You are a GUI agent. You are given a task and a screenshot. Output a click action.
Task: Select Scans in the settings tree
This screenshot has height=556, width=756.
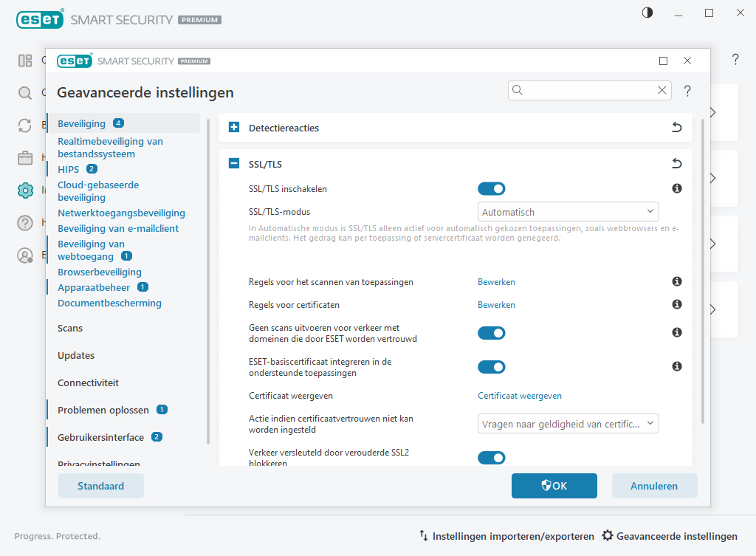click(x=69, y=328)
